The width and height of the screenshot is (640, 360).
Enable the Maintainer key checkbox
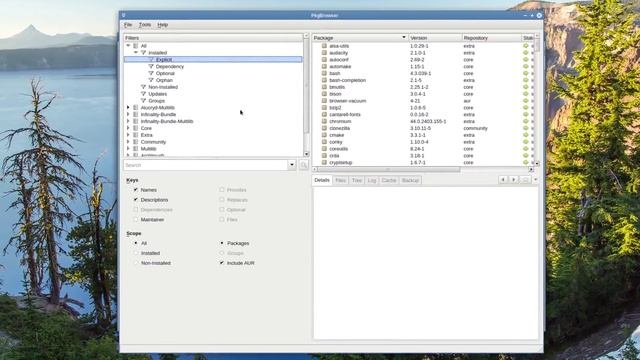pos(136,220)
